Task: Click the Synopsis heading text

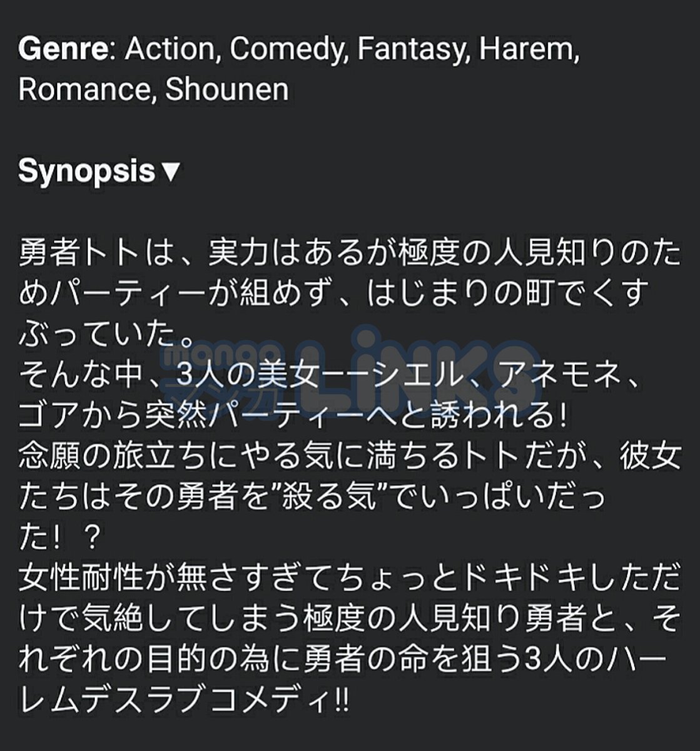Action: coord(86,171)
